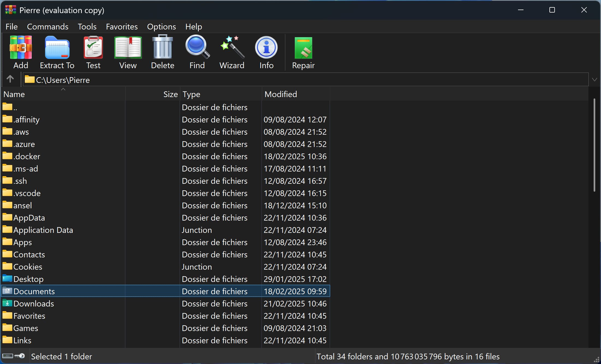Viewport: 601px width, 364px height.
Task: Click the .aws folder icon
Action: click(x=7, y=131)
